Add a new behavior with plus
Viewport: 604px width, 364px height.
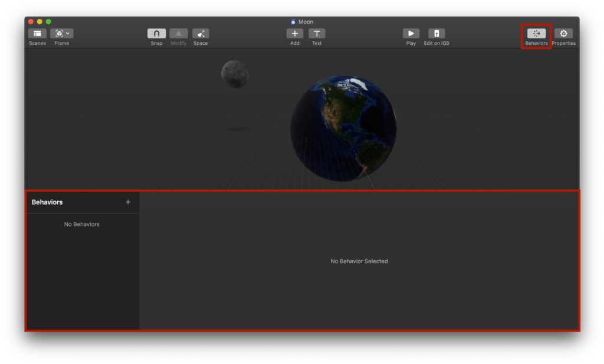[128, 202]
